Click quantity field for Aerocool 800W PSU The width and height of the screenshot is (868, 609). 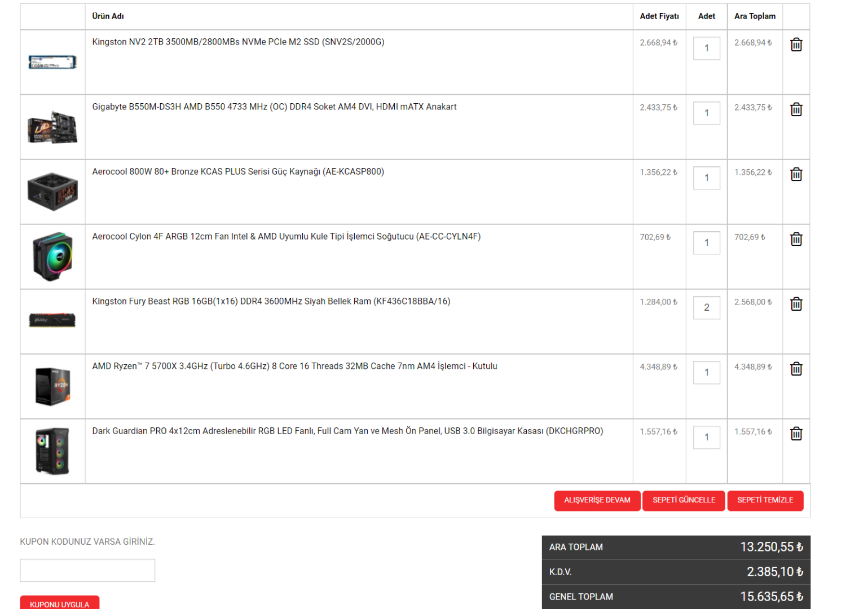(706, 178)
